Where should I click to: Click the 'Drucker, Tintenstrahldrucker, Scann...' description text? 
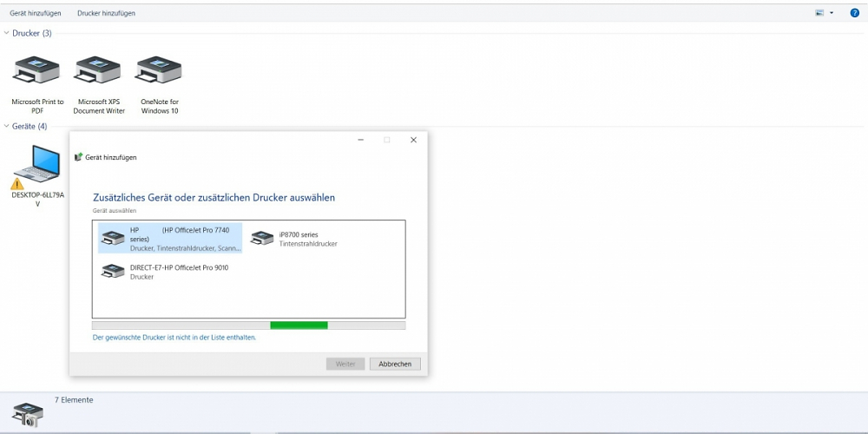pos(186,249)
